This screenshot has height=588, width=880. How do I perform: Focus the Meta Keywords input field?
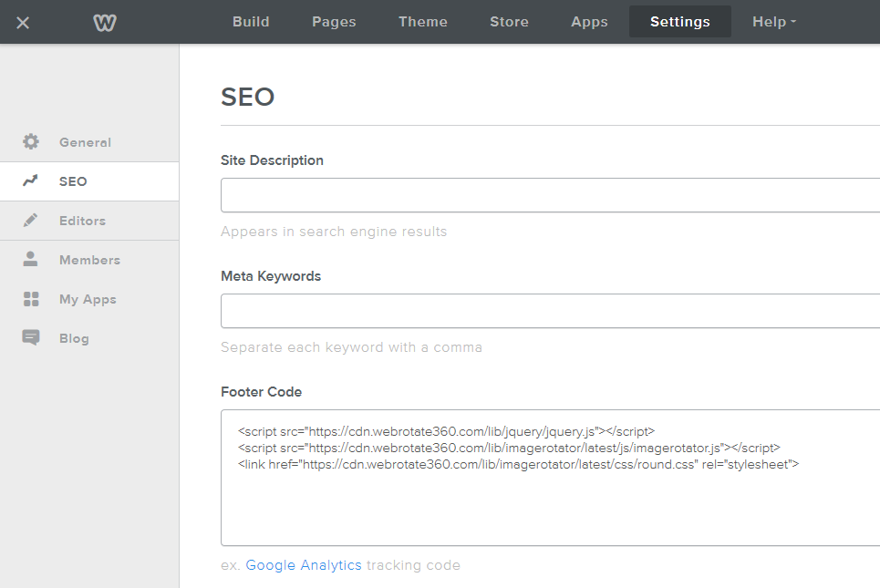(550, 311)
